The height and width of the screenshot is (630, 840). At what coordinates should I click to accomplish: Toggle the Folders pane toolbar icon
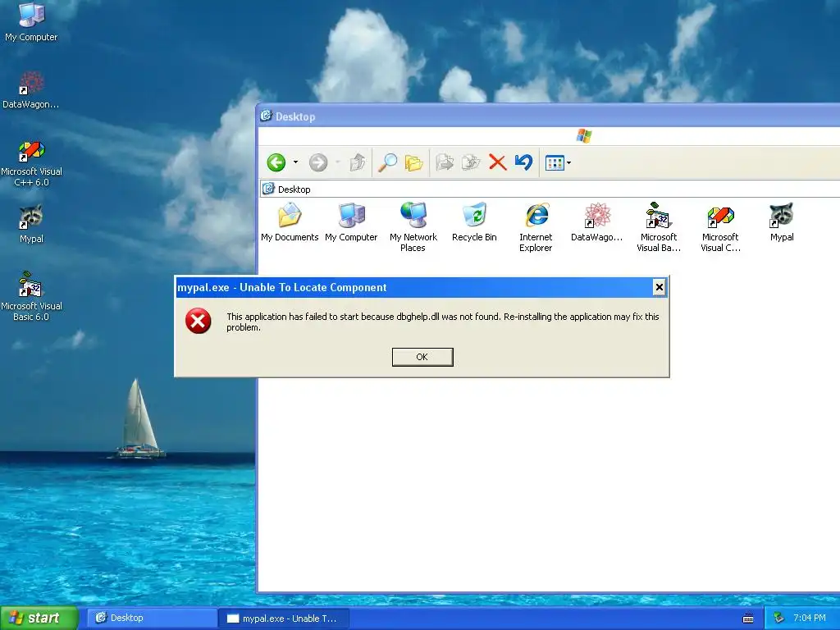413,162
